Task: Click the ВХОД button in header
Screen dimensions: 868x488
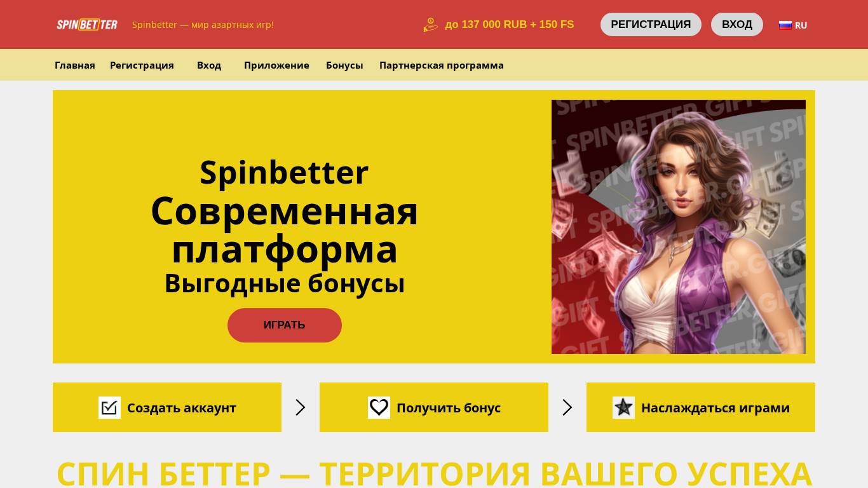Action: tap(737, 24)
